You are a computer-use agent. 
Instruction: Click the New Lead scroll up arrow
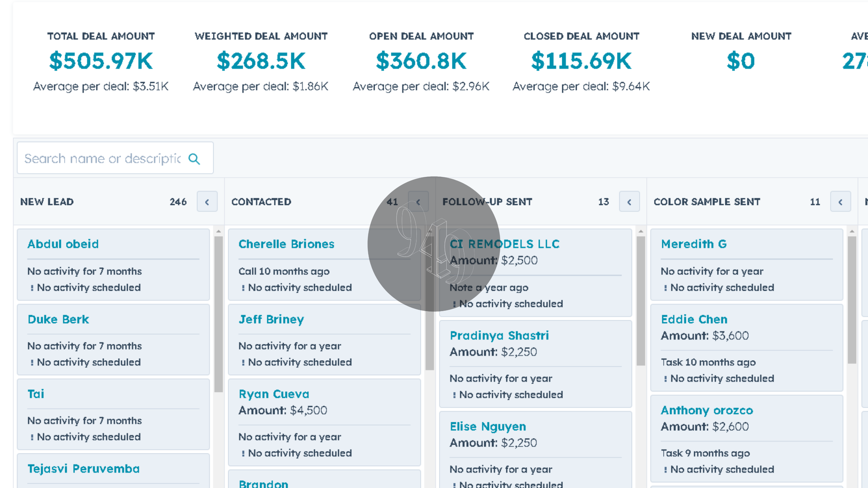click(x=219, y=231)
